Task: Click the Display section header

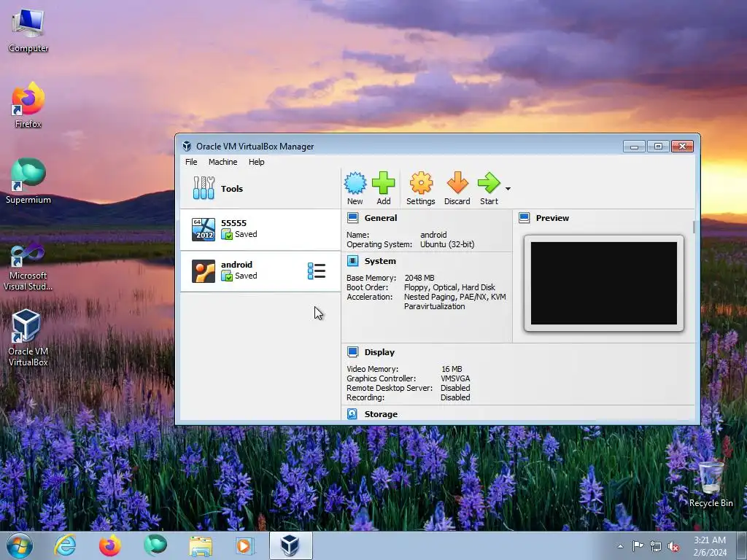Action: [x=379, y=352]
